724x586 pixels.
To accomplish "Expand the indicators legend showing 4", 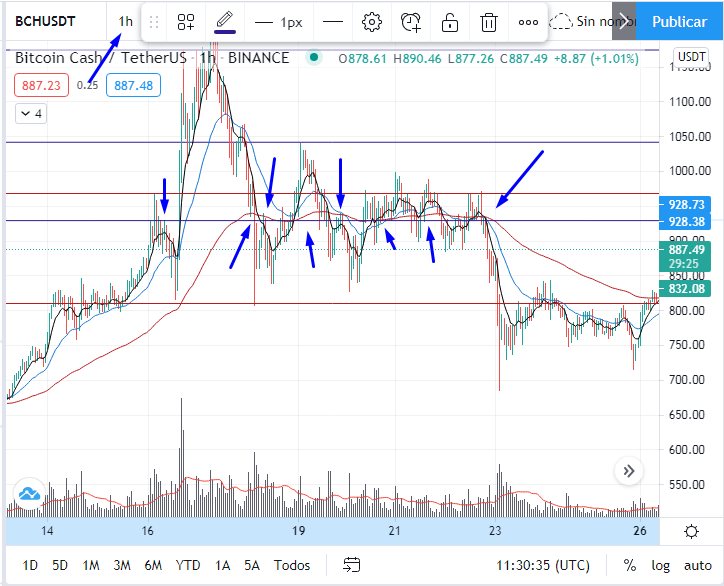I will (x=31, y=114).
